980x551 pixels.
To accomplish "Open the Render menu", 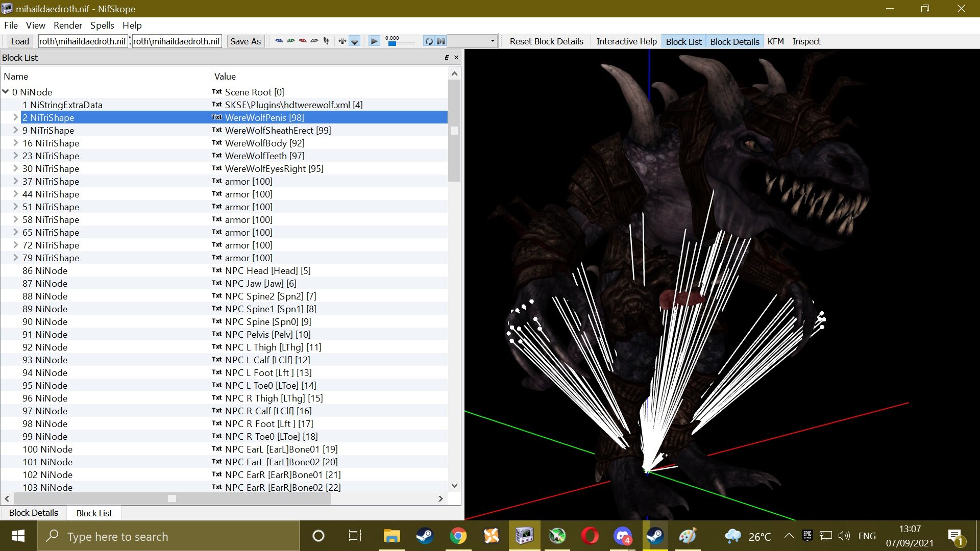I will coord(68,25).
